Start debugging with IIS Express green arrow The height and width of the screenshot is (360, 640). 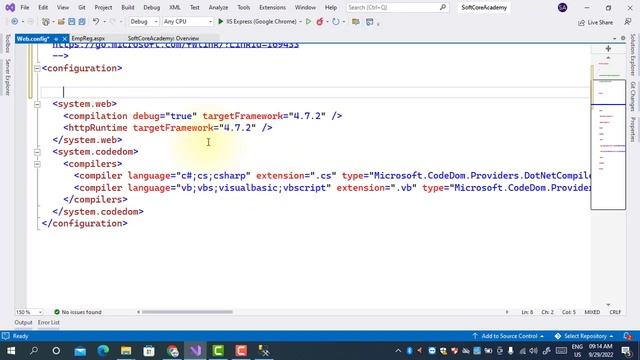click(x=220, y=22)
